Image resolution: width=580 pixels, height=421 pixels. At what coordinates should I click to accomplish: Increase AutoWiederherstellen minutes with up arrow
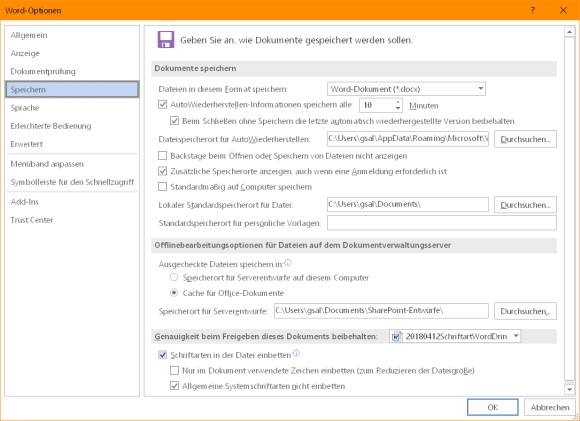point(398,102)
